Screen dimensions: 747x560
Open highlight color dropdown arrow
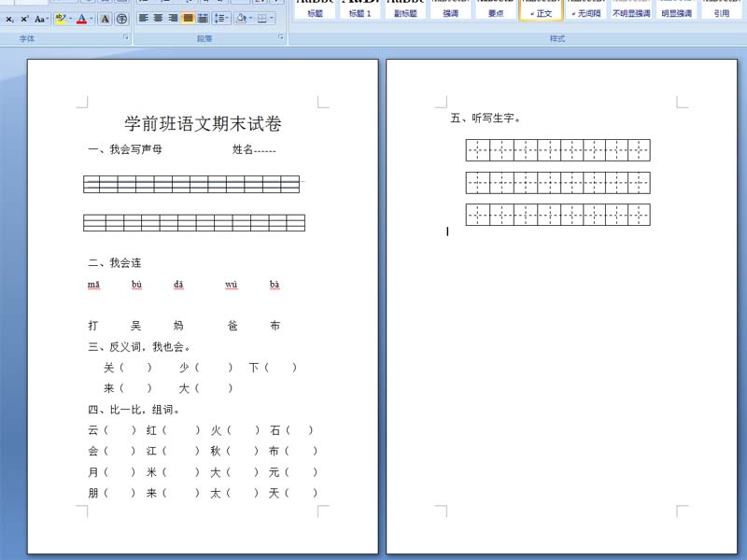click(71, 19)
